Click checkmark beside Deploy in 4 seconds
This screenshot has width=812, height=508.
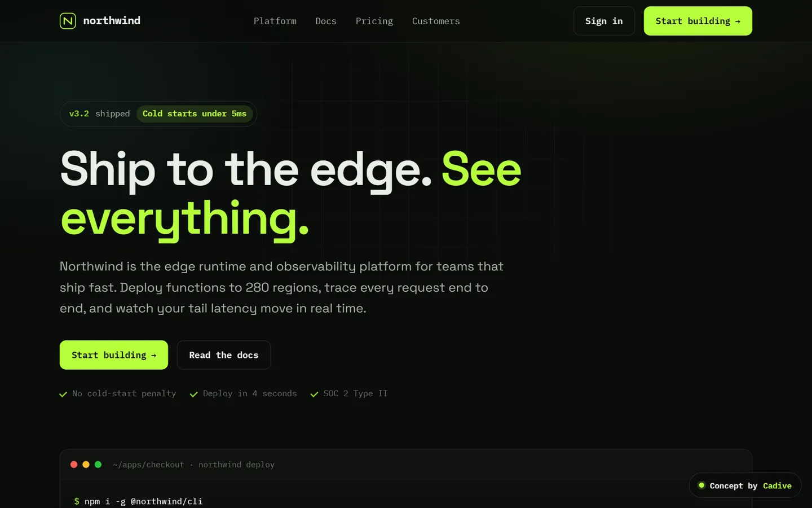point(194,394)
